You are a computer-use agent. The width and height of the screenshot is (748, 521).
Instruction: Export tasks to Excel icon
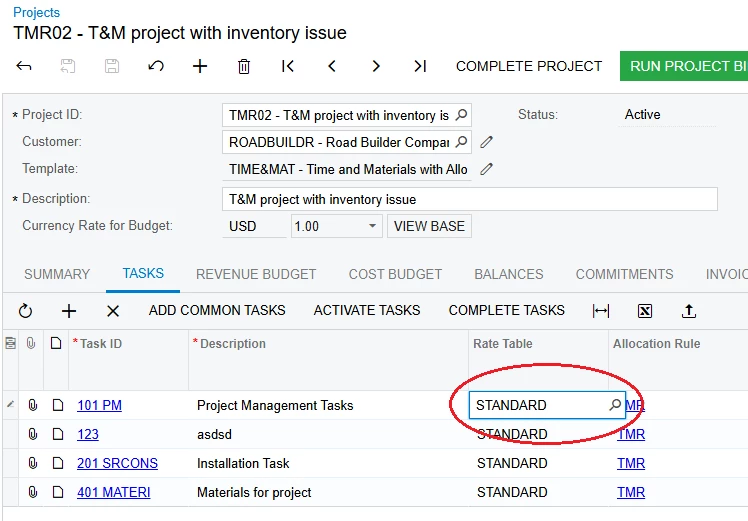pos(645,311)
